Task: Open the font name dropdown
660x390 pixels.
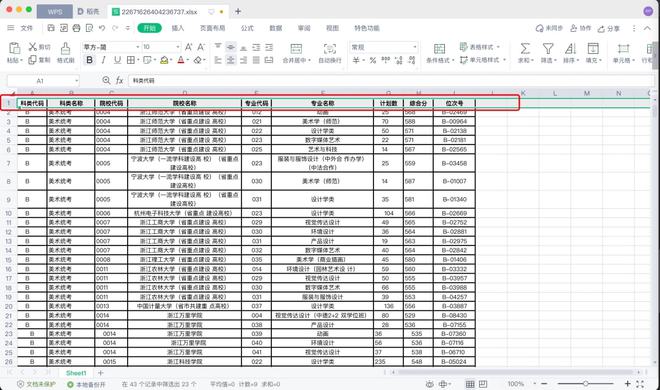Action: click(137, 47)
